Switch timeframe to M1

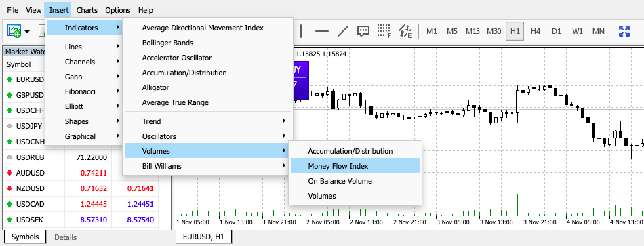point(432,31)
